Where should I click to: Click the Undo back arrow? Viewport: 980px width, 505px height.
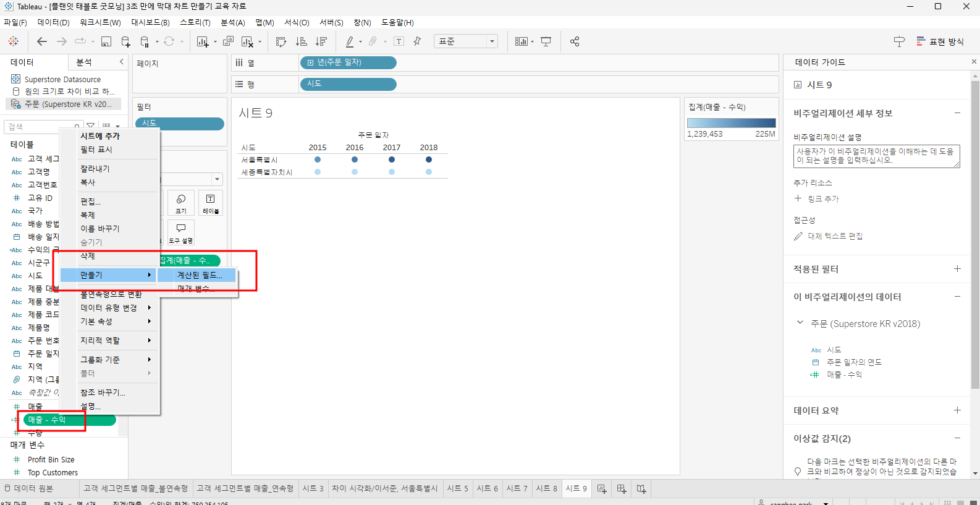pyautogui.click(x=42, y=41)
